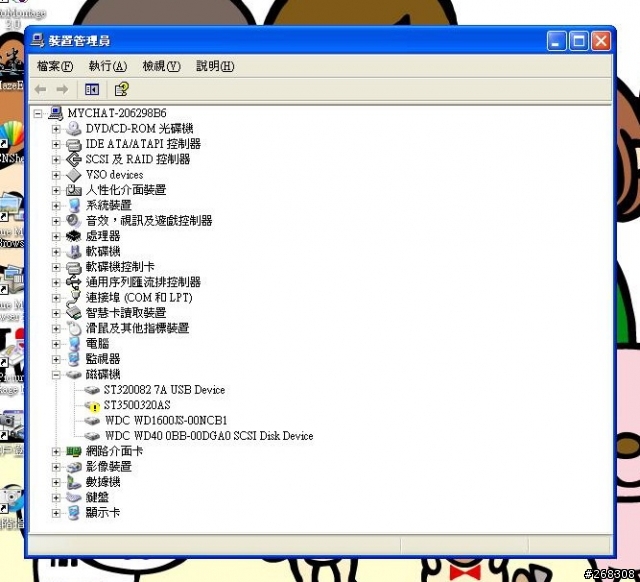This screenshot has width=640, height=582.
Task: Click the 智慧卡讀取裝置 card reader icon
Action: tap(74, 313)
